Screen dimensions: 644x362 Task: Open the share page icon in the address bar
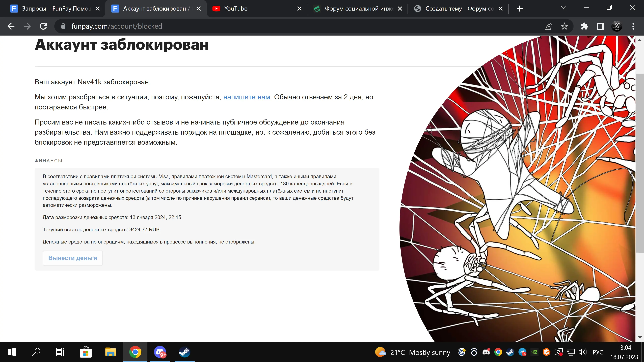tap(548, 26)
